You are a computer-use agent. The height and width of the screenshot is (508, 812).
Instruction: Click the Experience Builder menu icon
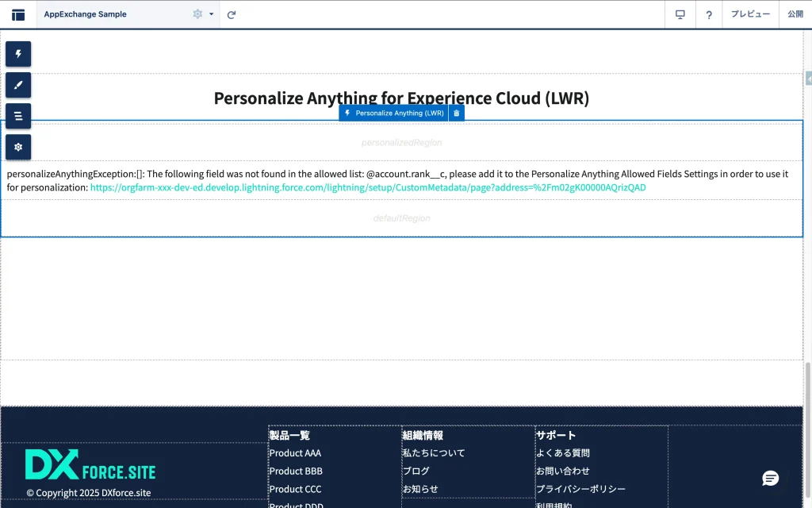(18, 14)
